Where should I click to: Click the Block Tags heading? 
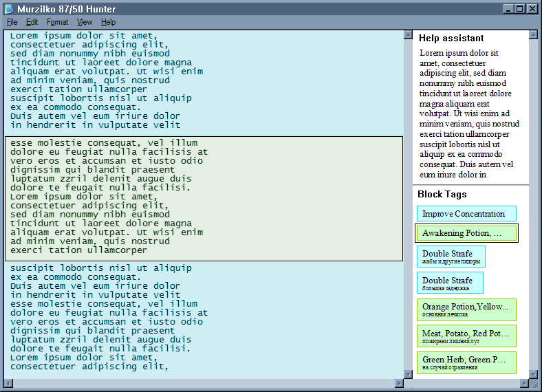[x=442, y=194]
